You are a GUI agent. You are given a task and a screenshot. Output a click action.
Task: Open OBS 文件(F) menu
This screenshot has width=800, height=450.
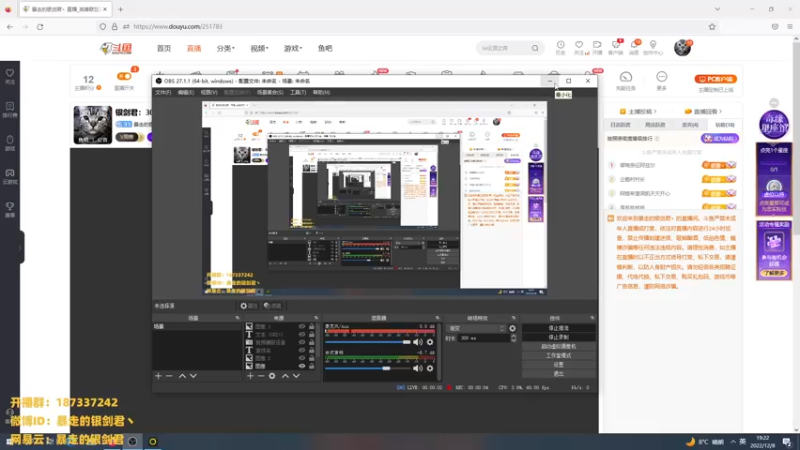click(163, 92)
